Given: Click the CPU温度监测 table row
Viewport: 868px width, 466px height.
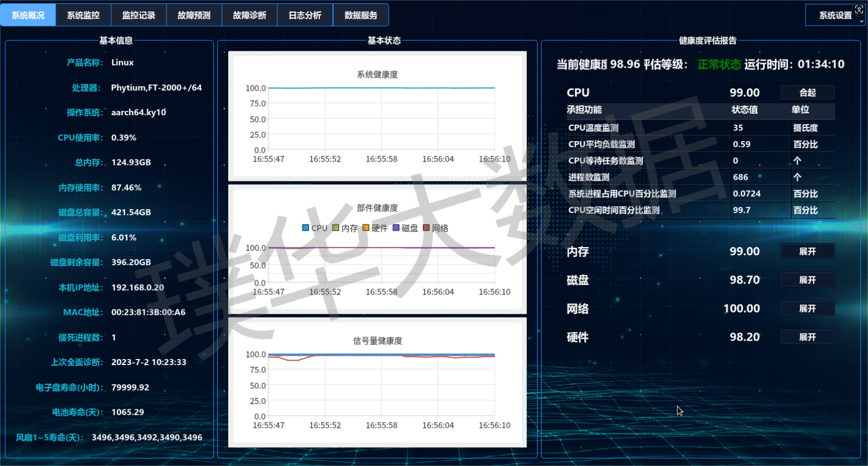Looking at the screenshot, I should pos(700,128).
